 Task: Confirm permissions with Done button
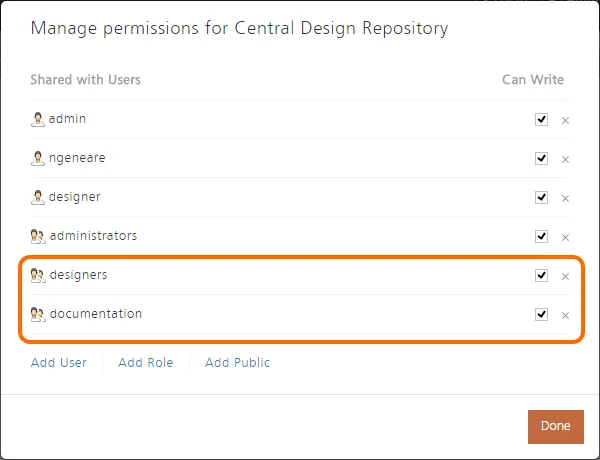point(556,427)
